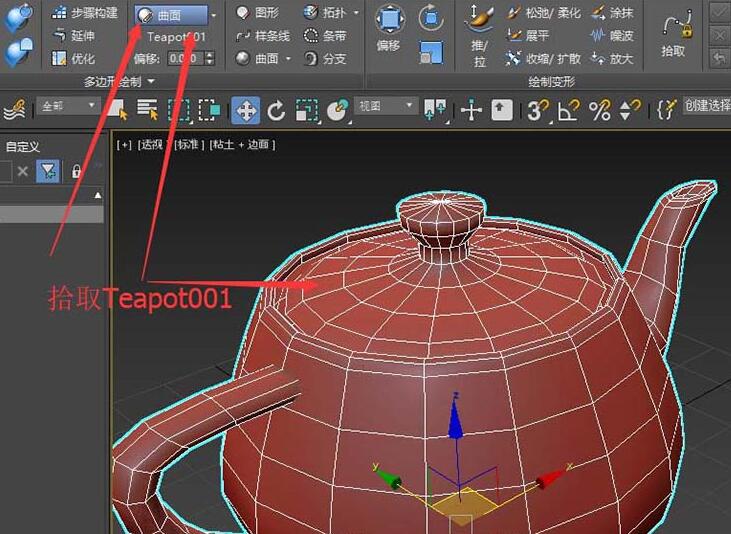Open the [+] viewport general menu
The height and width of the screenshot is (534, 731).
pyautogui.click(x=124, y=145)
